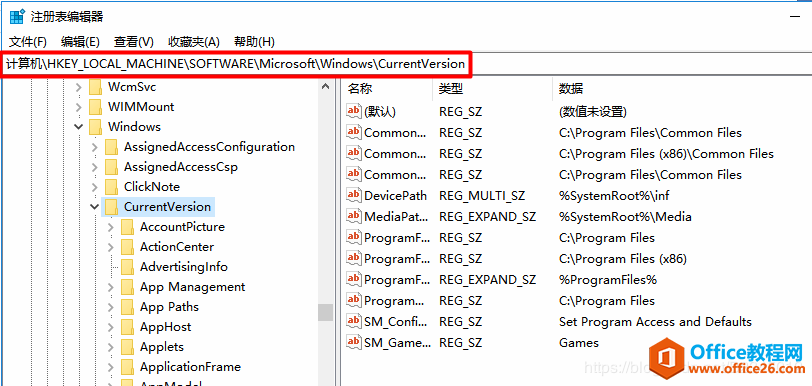Click the "(数值未设置)" data cell

593,111
